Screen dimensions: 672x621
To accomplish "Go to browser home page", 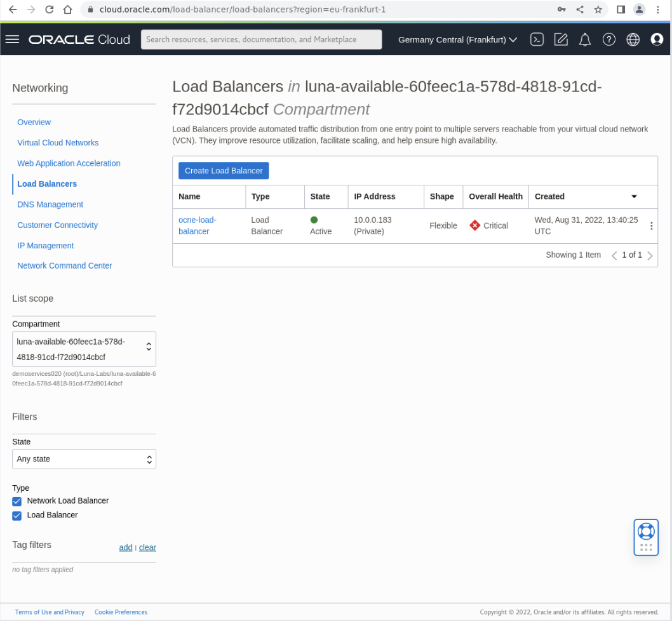I will [x=68, y=10].
